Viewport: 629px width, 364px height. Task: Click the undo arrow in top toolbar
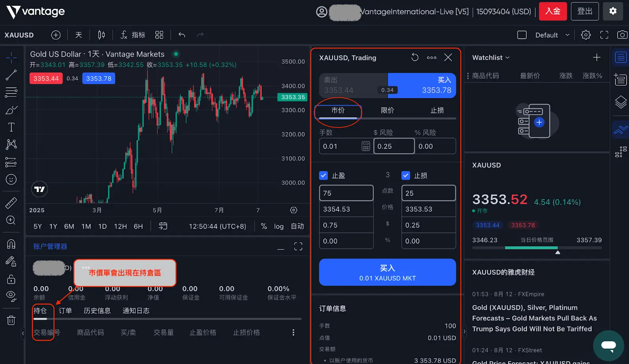(182, 35)
